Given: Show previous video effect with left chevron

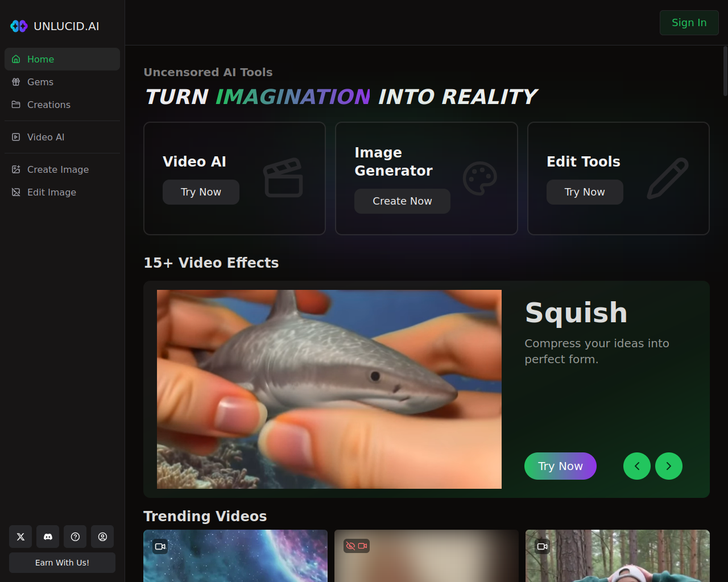Looking at the screenshot, I should (637, 466).
